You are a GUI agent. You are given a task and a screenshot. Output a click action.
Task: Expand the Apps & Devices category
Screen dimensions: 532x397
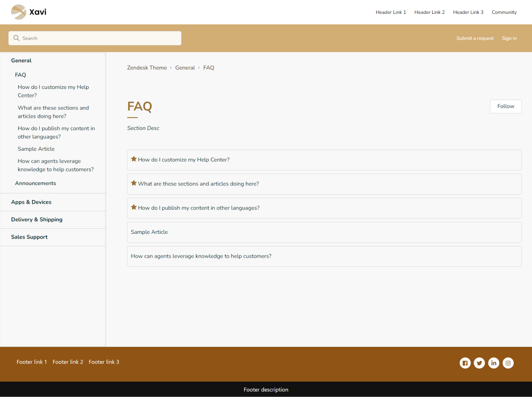click(x=31, y=202)
